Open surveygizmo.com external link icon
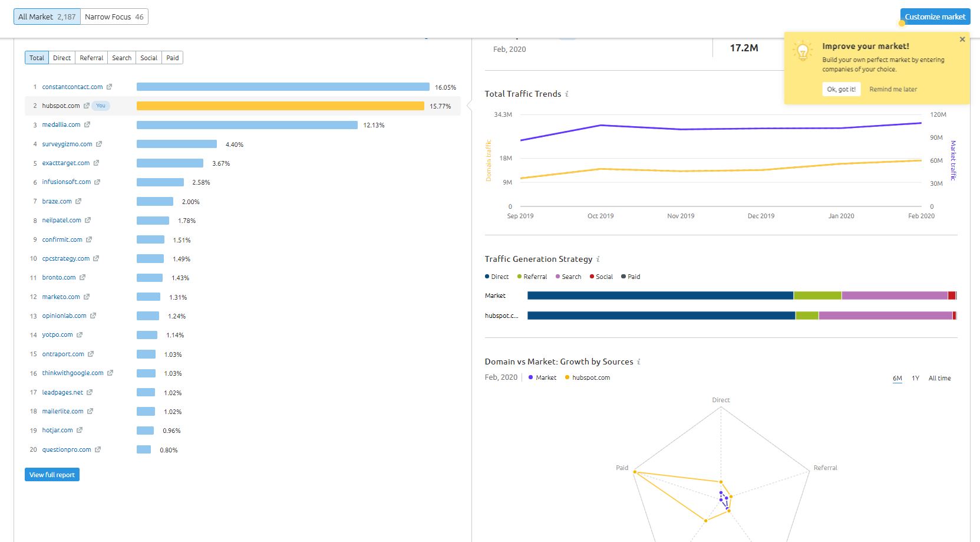 tap(99, 144)
